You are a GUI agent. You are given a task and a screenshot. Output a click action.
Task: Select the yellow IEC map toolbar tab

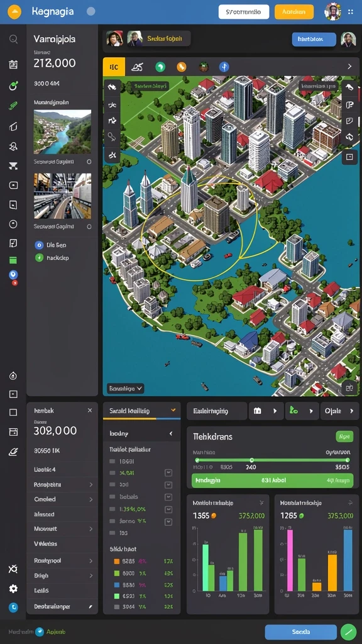pos(114,67)
